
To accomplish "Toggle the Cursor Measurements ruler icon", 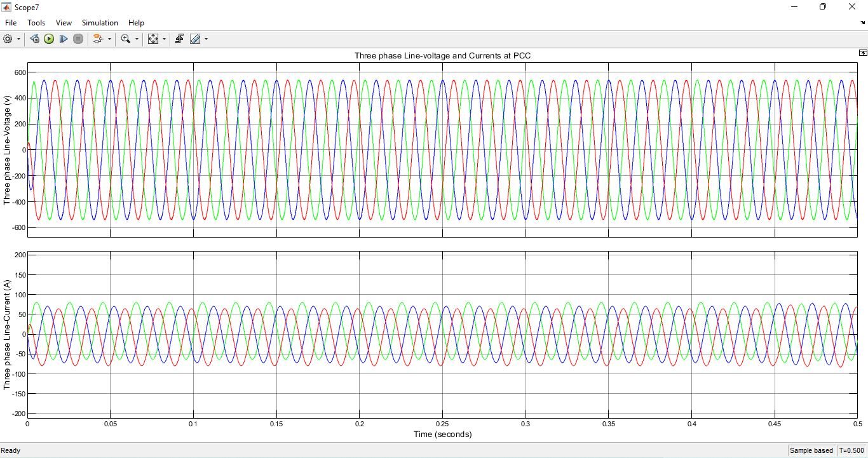I will pos(195,39).
